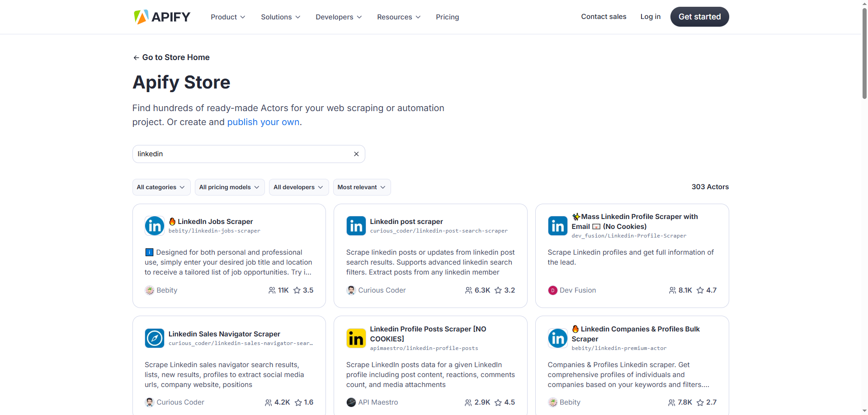Viewport: 868px width, 415px height.
Task: Expand the Solutions menu
Action: 280,17
